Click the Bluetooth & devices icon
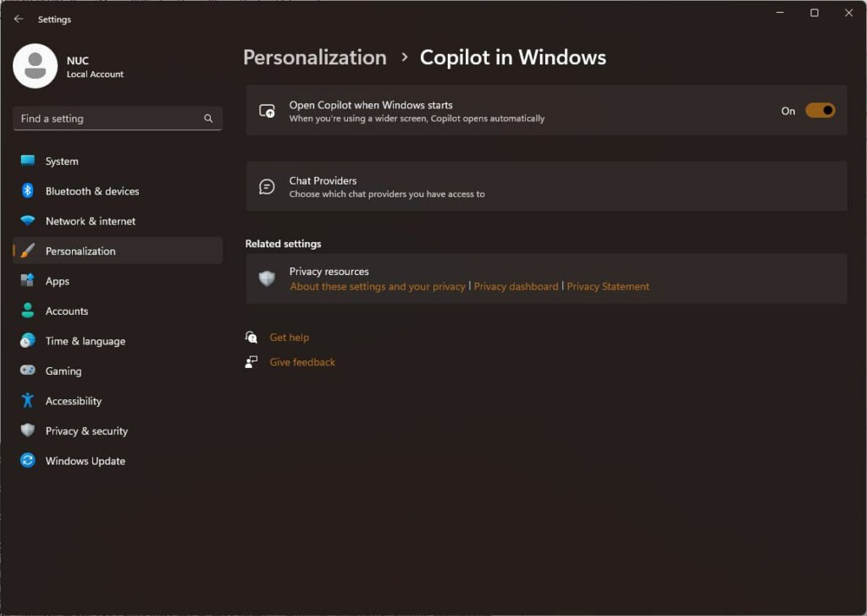This screenshot has height=616, width=867. (x=28, y=191)
